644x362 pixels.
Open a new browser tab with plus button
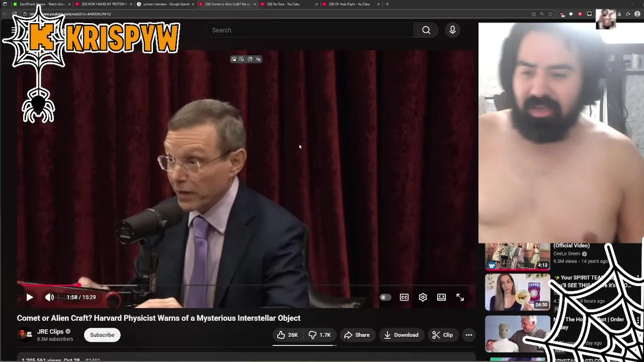387,4
